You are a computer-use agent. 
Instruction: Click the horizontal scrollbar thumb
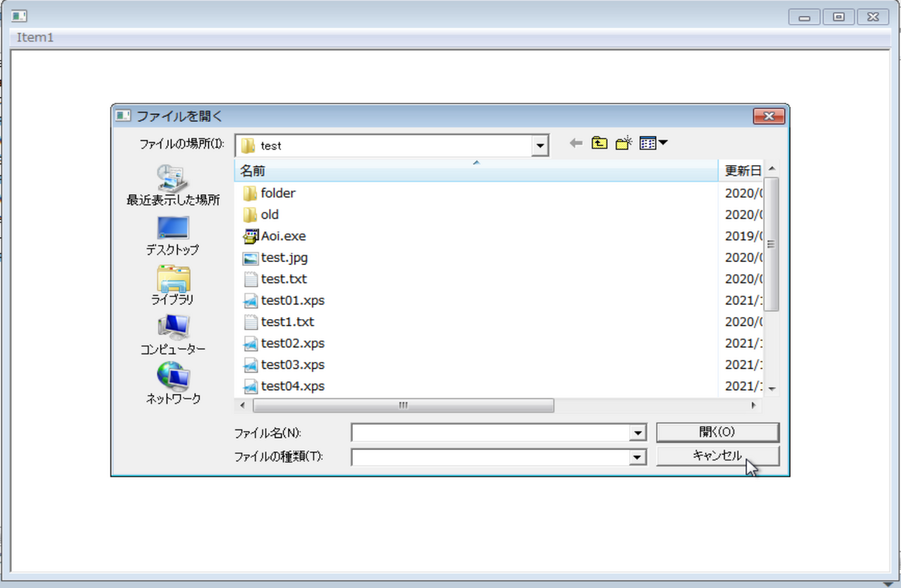pos(403,406)
